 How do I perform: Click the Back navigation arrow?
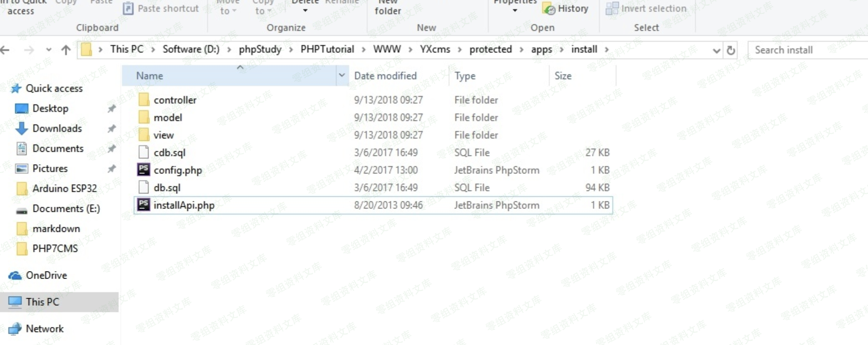click(x=5, y=50)
